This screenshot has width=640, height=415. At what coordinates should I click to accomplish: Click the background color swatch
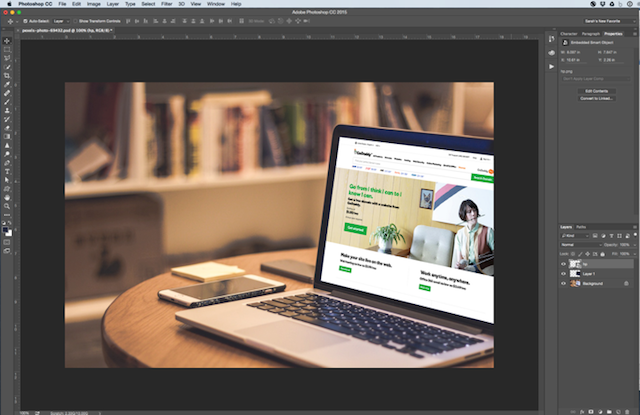point(9,233)
